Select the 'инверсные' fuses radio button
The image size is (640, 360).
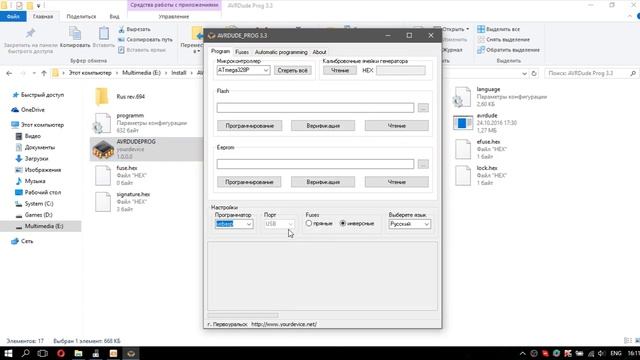pyautogui.click(x=343, y=223)
